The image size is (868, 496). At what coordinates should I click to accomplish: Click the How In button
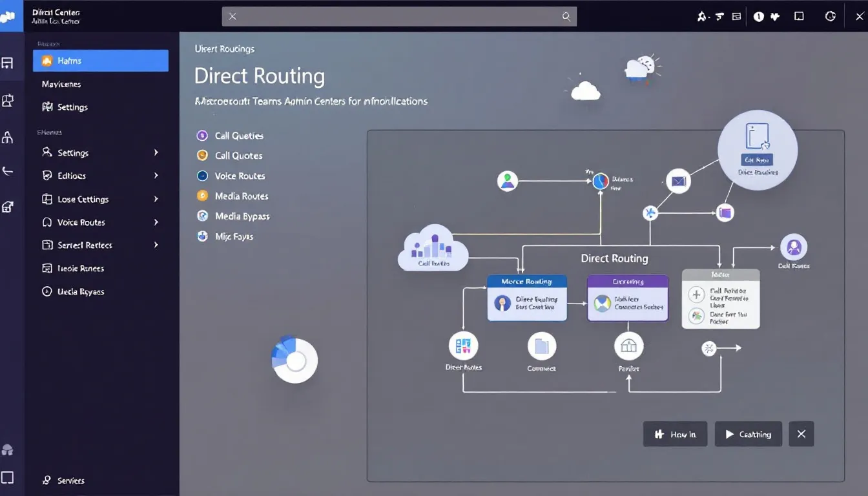pos(675,434)
